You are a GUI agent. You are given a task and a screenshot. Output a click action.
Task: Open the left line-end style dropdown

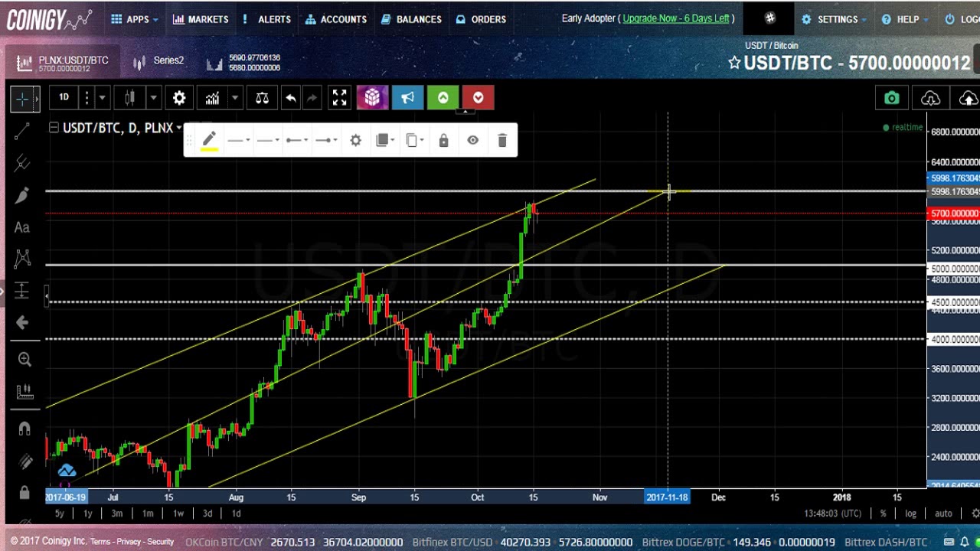pos(297,140)
